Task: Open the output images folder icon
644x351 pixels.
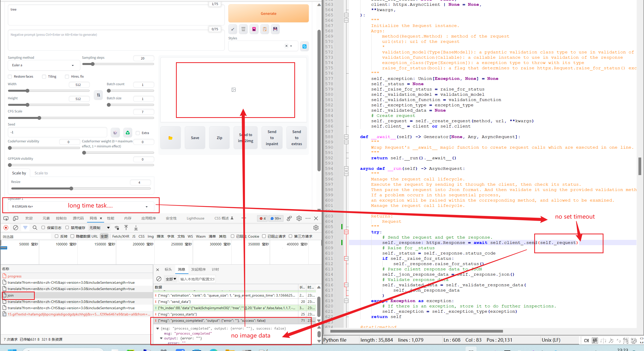Action: click(170, 138)
